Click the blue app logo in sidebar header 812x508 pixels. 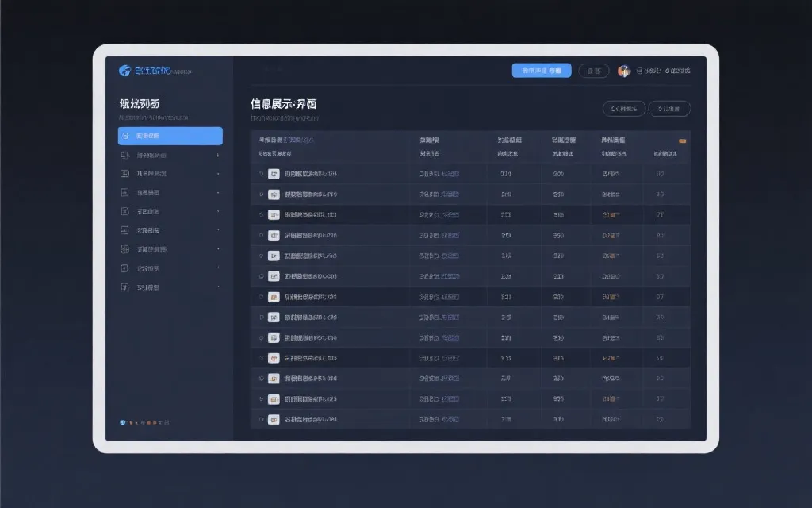[x=124, y=71]
